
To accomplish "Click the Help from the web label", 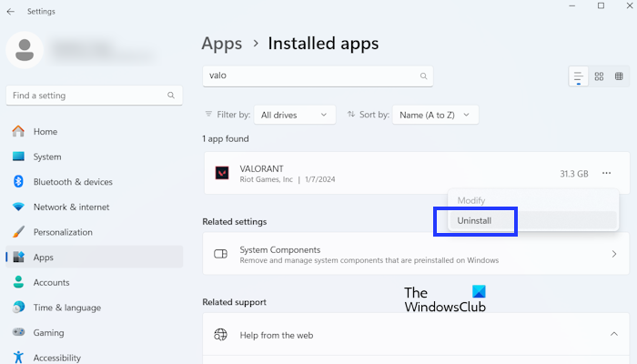I will 277,335.
